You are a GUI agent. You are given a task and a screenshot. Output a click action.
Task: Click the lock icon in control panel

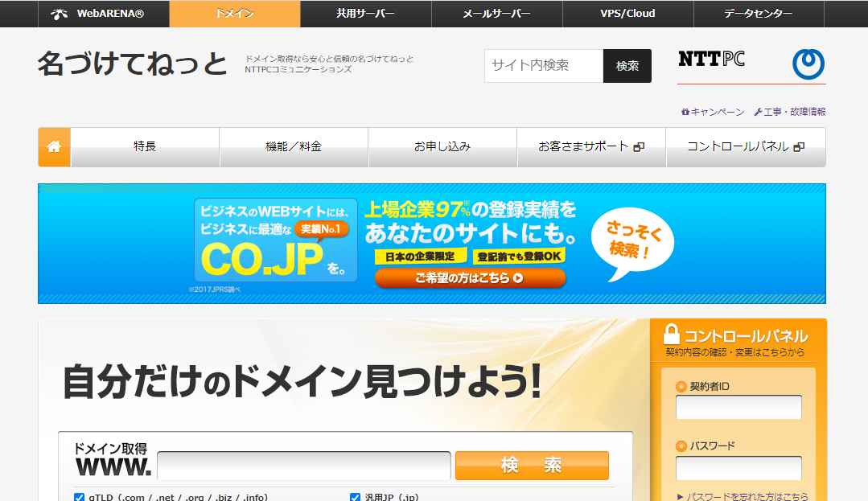pos(672,335)
